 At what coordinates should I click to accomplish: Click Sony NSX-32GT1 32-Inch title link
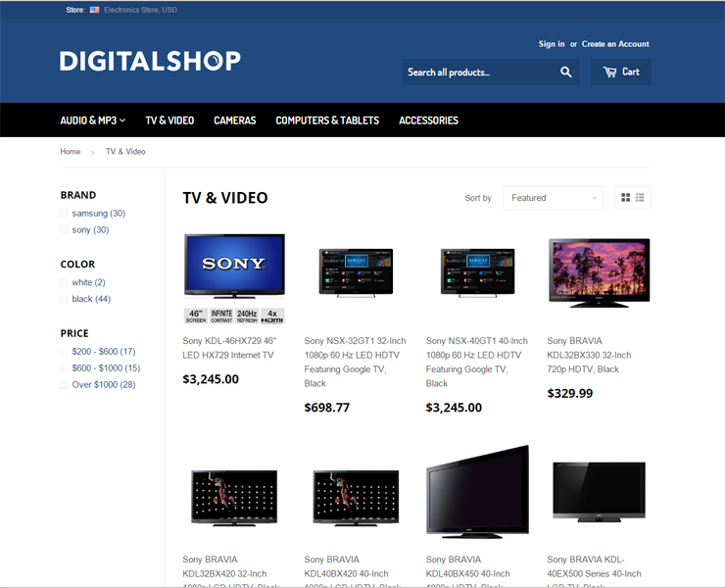(355, 363)
